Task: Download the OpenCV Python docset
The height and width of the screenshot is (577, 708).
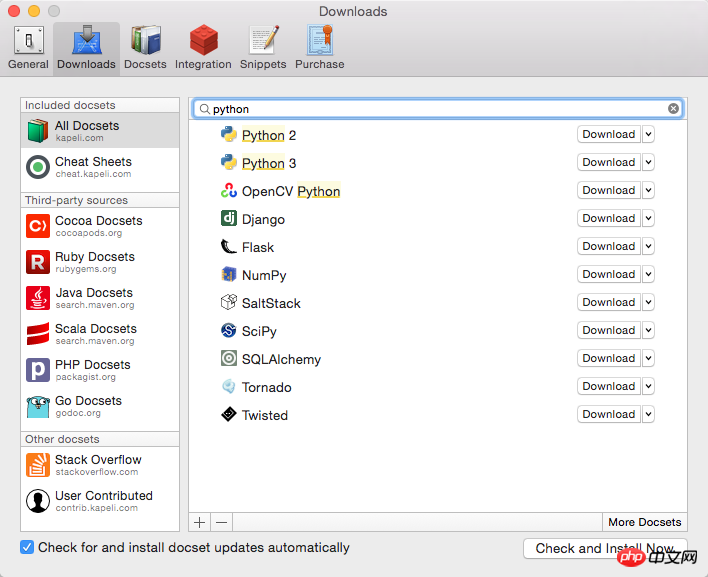Action: [x=609, y=190]
